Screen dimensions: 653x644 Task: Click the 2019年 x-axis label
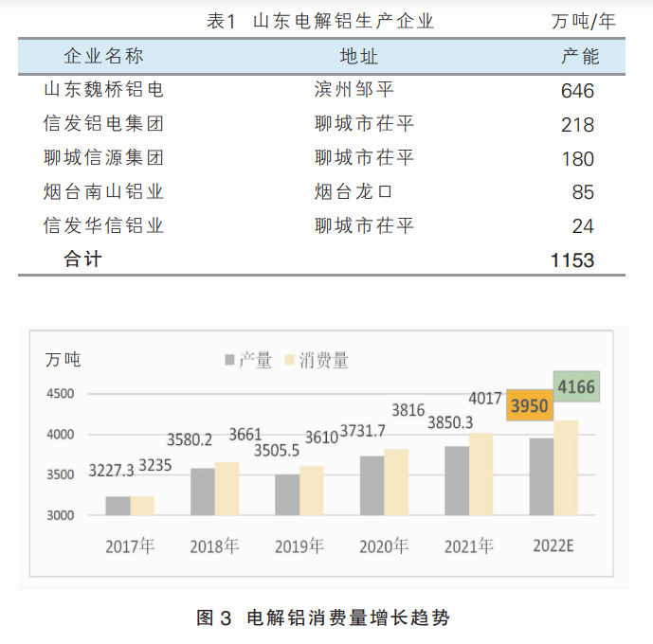pyautogui.click(x=299, y=546)
